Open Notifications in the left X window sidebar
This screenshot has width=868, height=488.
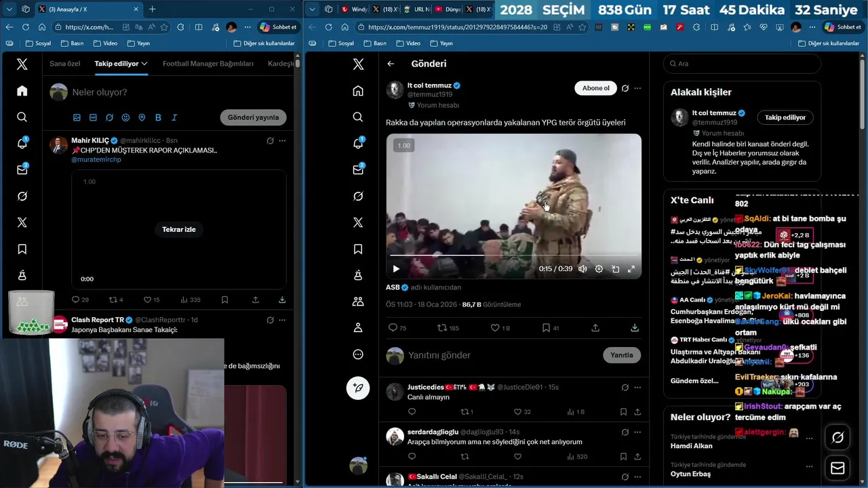(22, 143)
